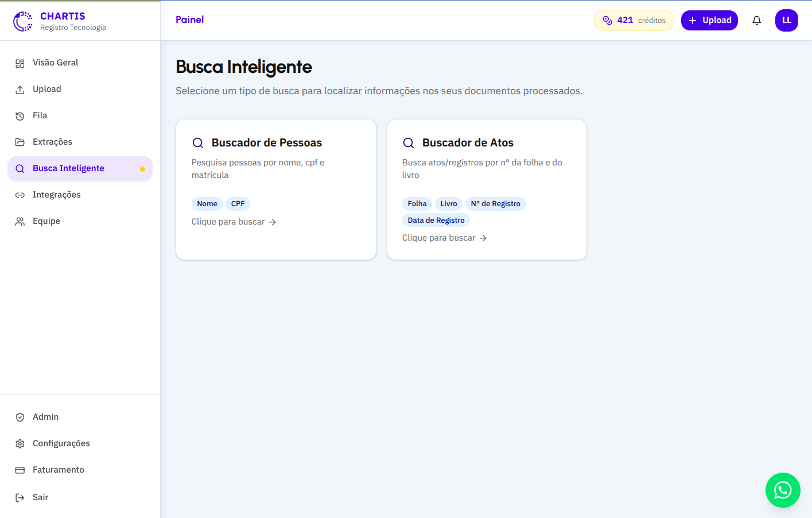Click the Fila history clock icon

point(20,116)
